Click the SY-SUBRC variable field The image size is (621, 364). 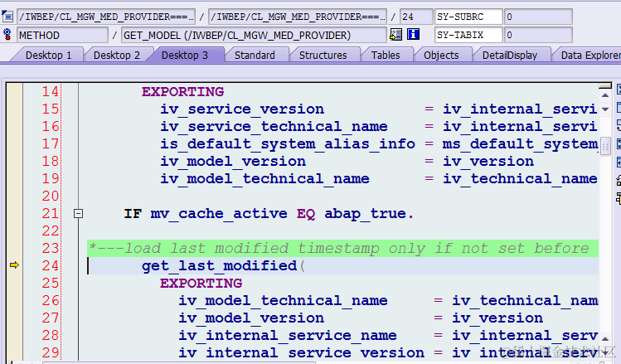[468, 17]
